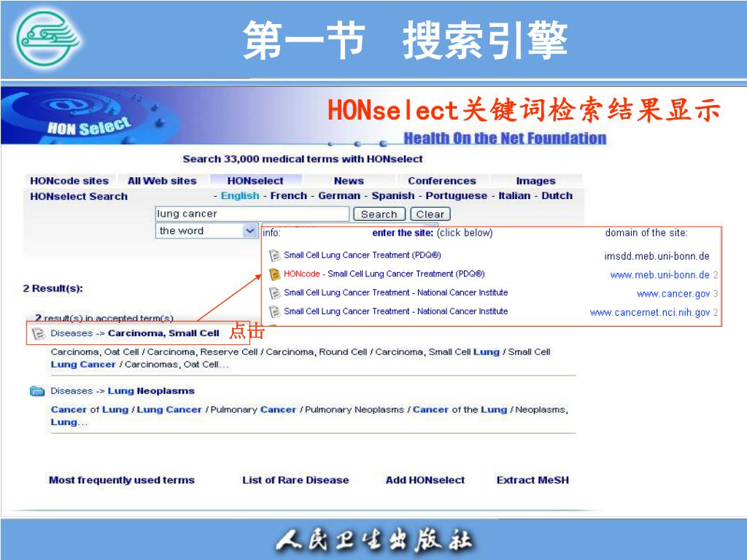Viewport: 747px width, 560px height.
Task: Select Italian language
Action: click(x=514, y=195)
